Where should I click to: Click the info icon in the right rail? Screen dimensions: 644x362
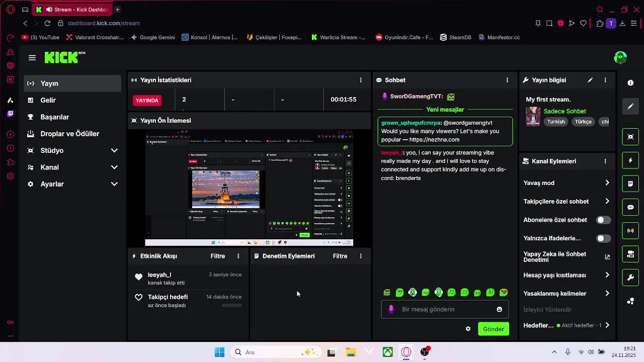tap(630, 83)
